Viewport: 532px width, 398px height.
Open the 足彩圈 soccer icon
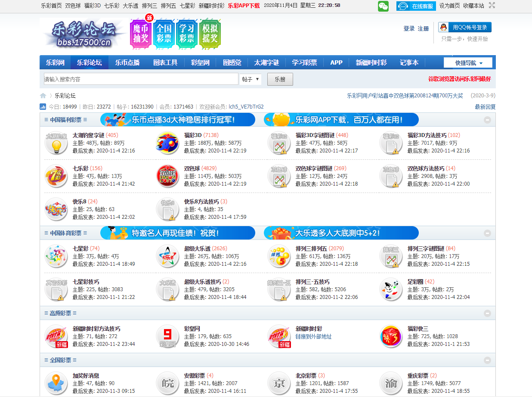(391, 289)
